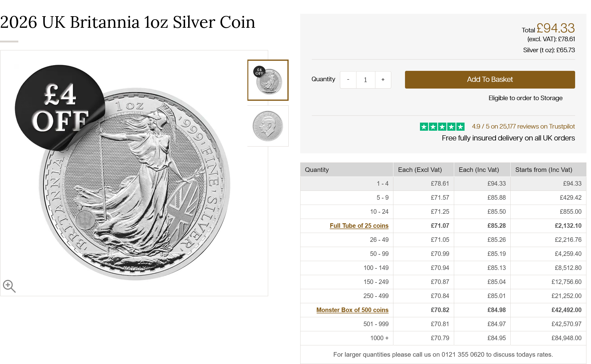
Task: Click the £4 OFF sticker badge
Action: pyautogui.click(x=60, y=107)
